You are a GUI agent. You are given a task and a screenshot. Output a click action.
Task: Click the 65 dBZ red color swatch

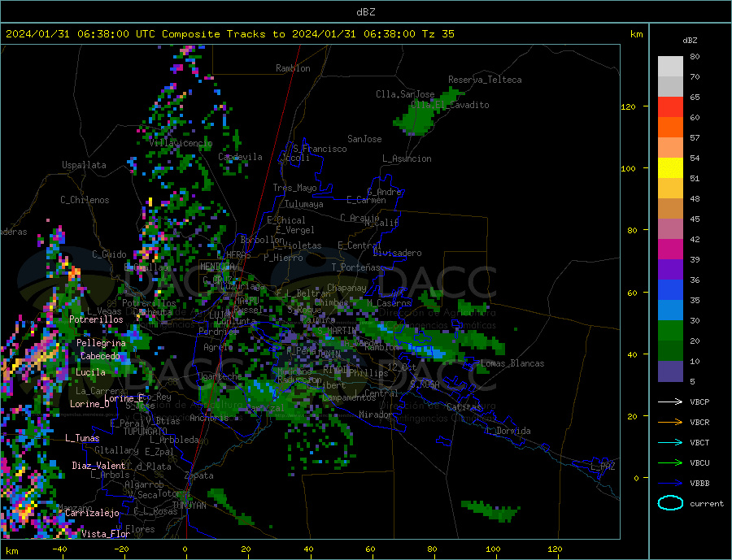tap(670, 106)
